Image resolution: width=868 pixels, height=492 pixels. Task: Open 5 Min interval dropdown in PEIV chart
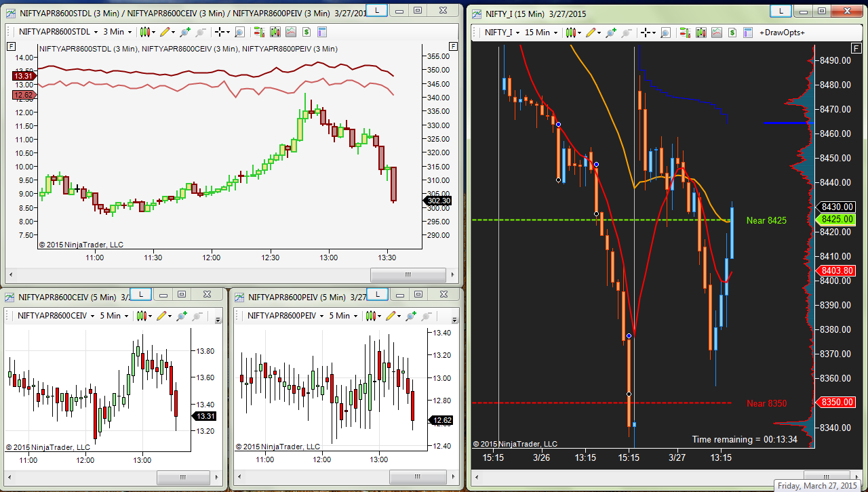pyautogui.click(x=344, y=316)
